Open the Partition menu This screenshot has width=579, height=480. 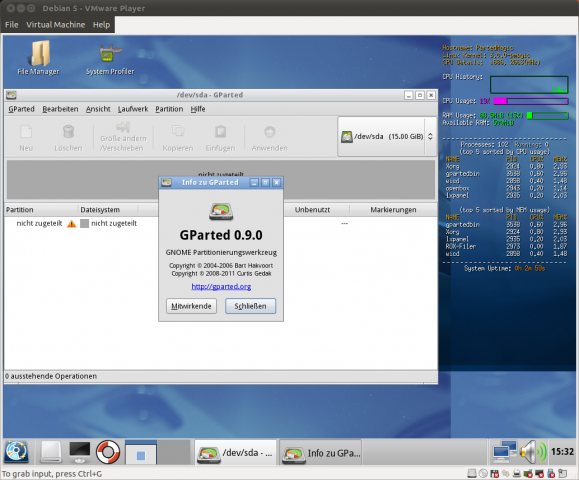click(x=169, y=109)
